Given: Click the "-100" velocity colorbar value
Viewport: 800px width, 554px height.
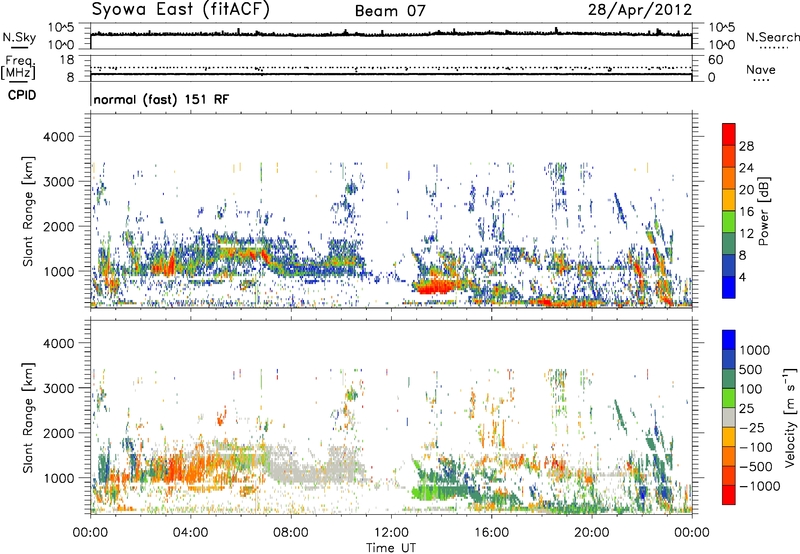Looking at the screenshot, I should (756, 447).
